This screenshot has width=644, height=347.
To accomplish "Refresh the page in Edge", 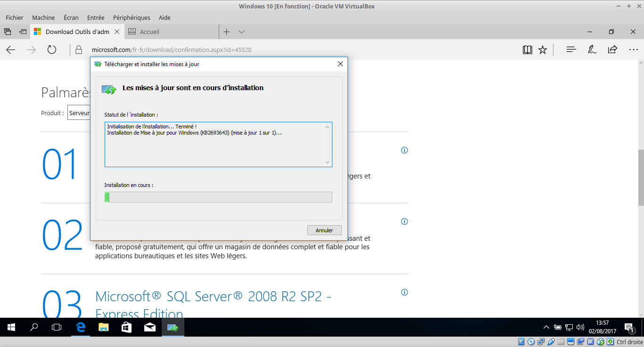I will pyautogui.click(x=52, y=50).
